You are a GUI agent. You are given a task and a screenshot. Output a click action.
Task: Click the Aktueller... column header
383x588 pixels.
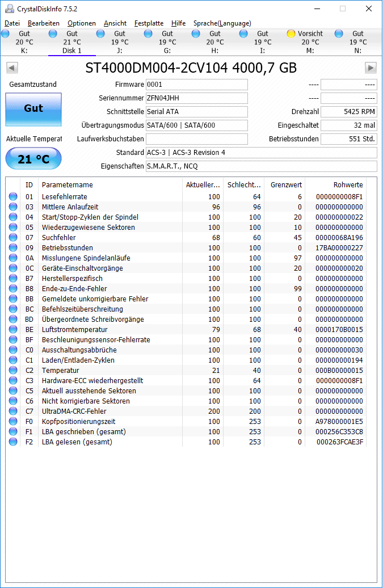point(203,185)
